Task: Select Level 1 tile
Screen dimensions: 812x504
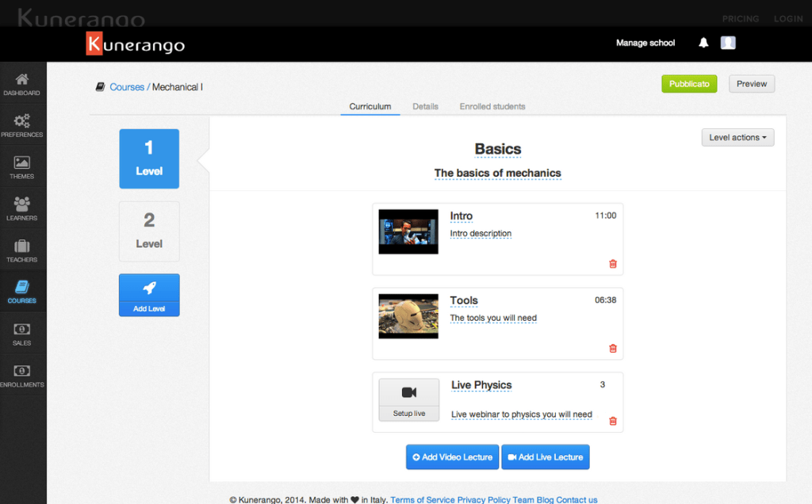Action: point(149,158)
